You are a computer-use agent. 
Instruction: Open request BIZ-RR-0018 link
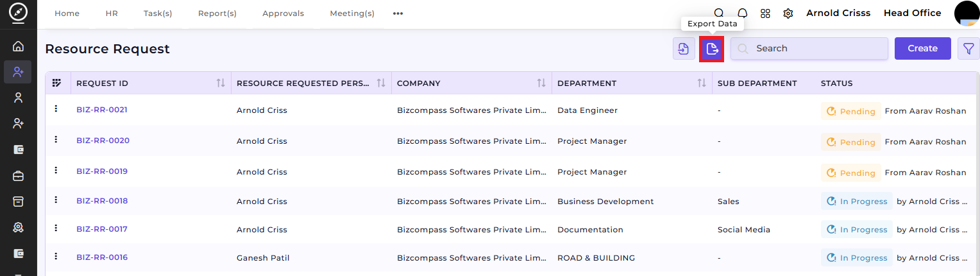102,201
